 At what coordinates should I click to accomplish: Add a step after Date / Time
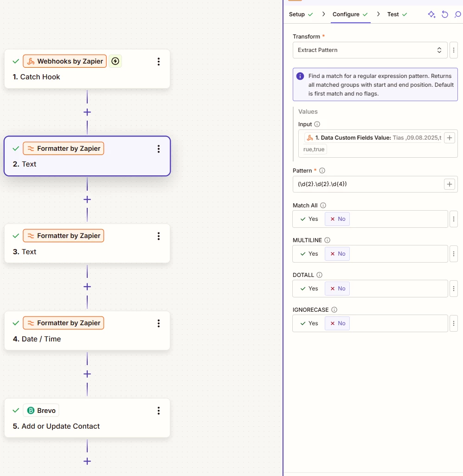[87, 374]
